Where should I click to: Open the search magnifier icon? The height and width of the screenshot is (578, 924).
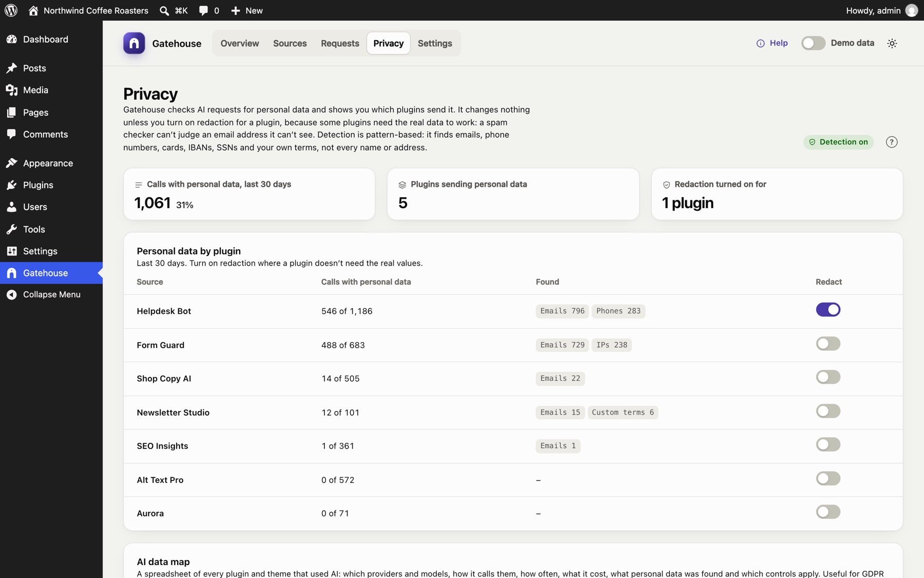click(x=164, y=10)
